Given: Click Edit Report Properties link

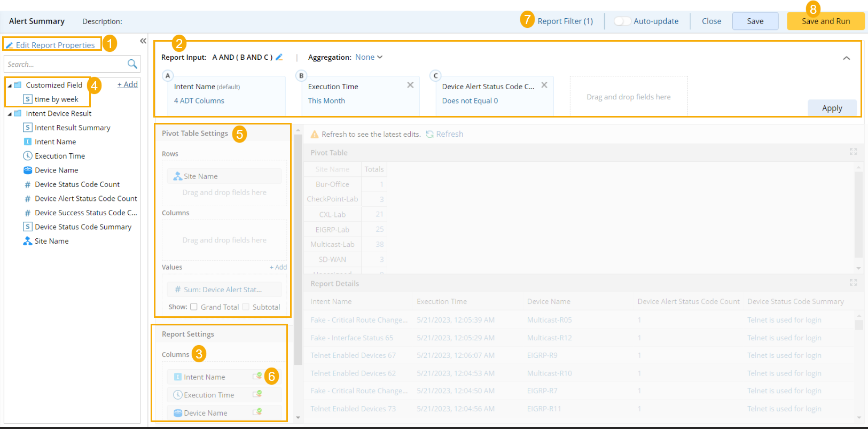Looking at the screenshot, I should (x=55, y=45).
